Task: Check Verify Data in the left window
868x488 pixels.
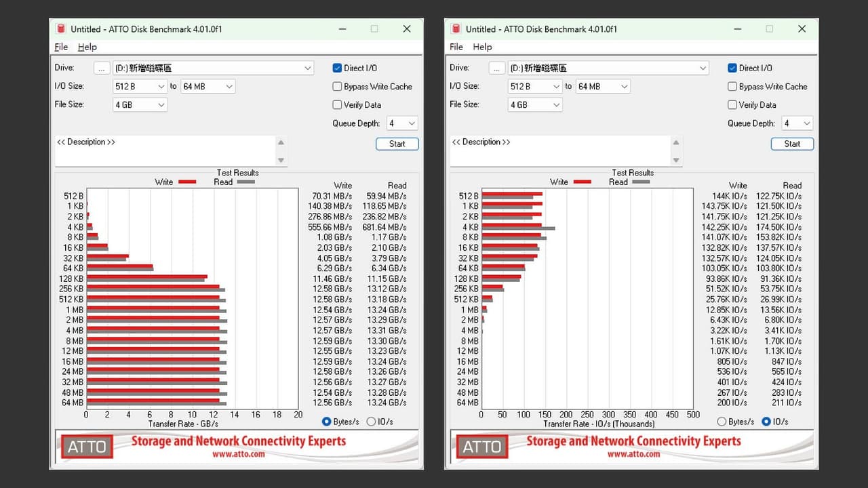Action: tap(337, 104)
